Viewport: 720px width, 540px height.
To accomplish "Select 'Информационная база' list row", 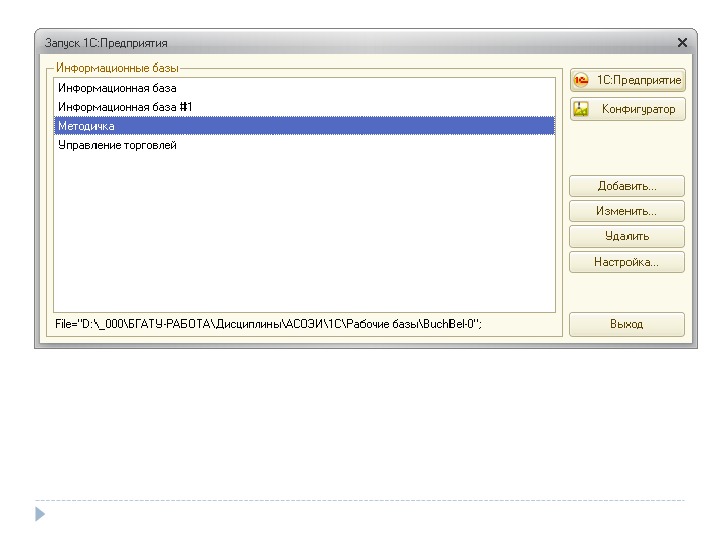I will click(304, 88).
